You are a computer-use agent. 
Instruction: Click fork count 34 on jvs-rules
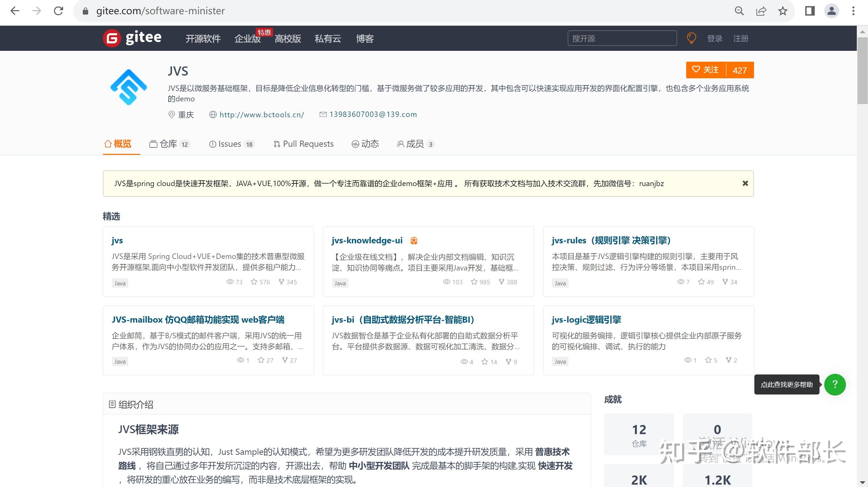pos(730,282)
